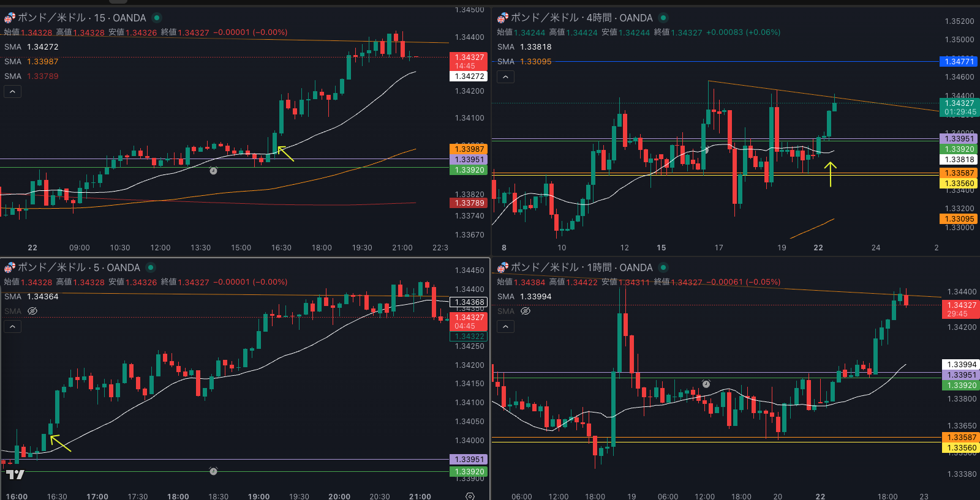Click the alert clock marker on the 5-minute chart
The height and width of the screenshot is (500, 980).
pyautogui.click(x=213, y=471)
